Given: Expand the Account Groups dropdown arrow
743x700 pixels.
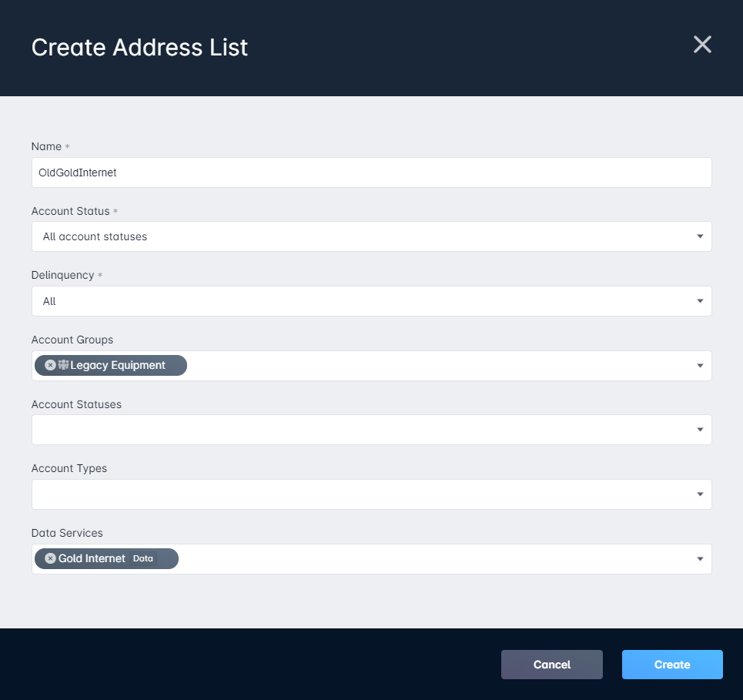Looking at the screenshot, I should pos(700,366).
